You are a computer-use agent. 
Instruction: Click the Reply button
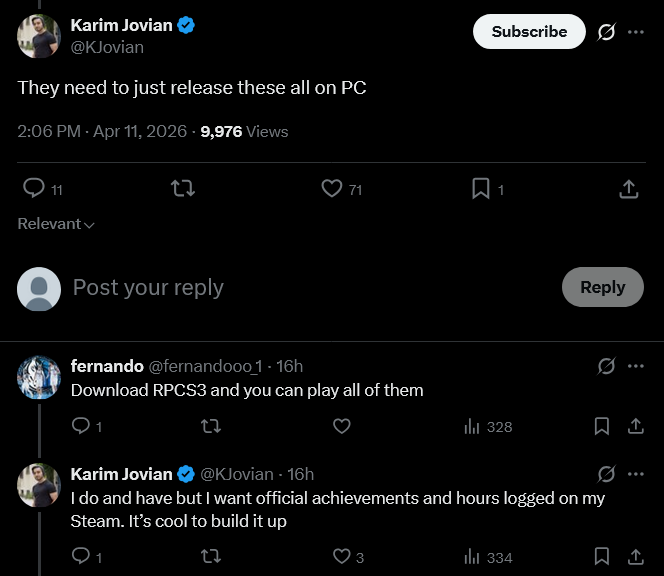(602, 287)
